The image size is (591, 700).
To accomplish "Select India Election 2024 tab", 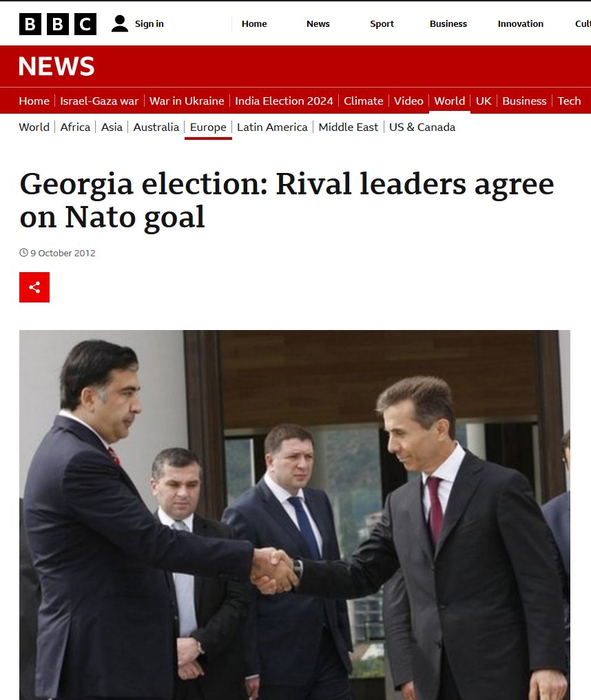I will 284,101.
